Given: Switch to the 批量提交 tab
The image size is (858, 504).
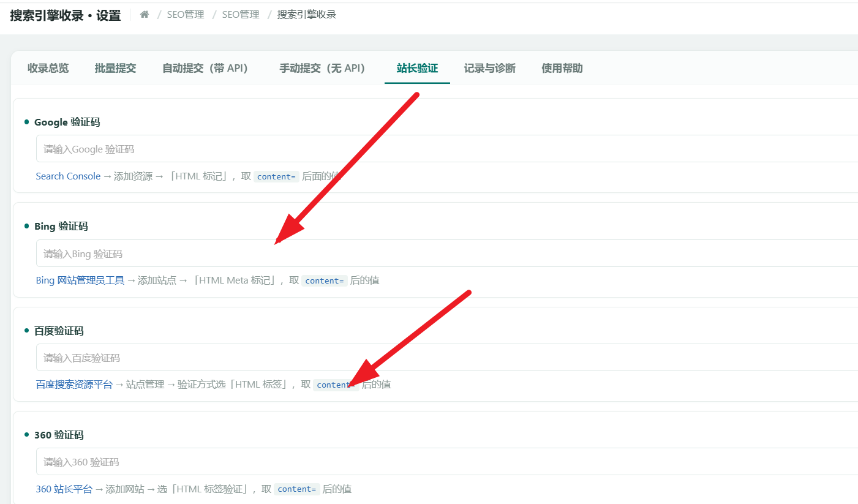Looking at the screenshot, I should [115, 69].
